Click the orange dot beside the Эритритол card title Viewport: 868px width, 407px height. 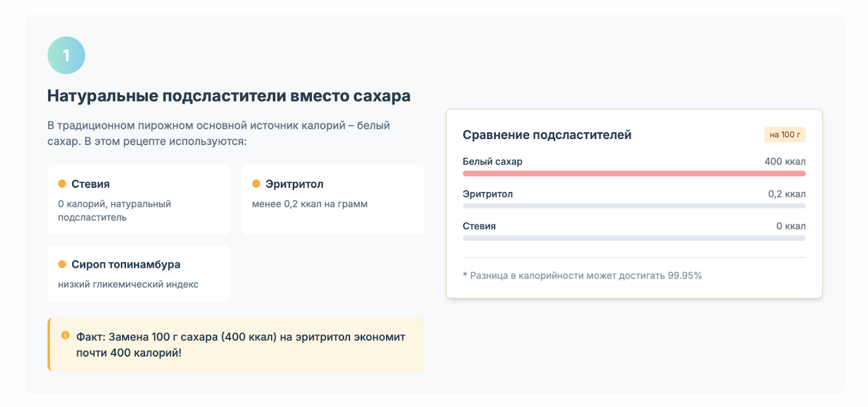(x=256, y=184)
